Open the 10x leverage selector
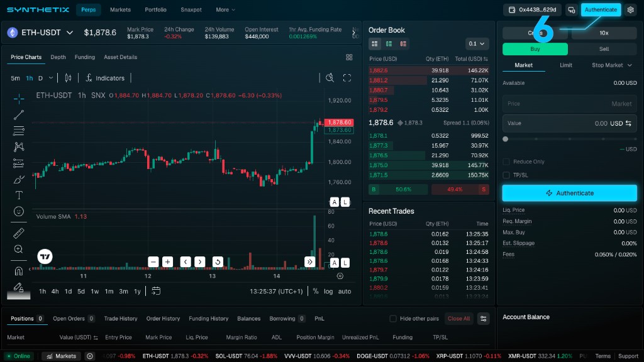Image resolution: width=644 pixels, height=362 pixels. click(x=604, y=33)
